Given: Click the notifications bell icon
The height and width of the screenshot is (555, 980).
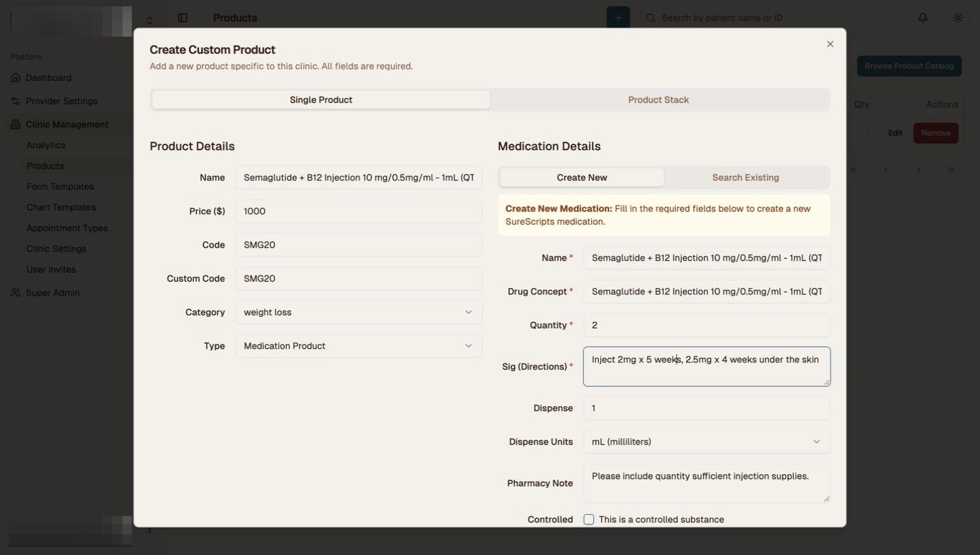Looking at the screenshot, I should 922,17.
